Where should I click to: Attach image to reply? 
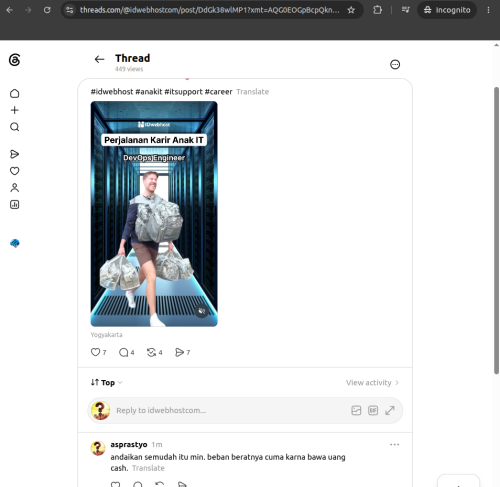356,410
